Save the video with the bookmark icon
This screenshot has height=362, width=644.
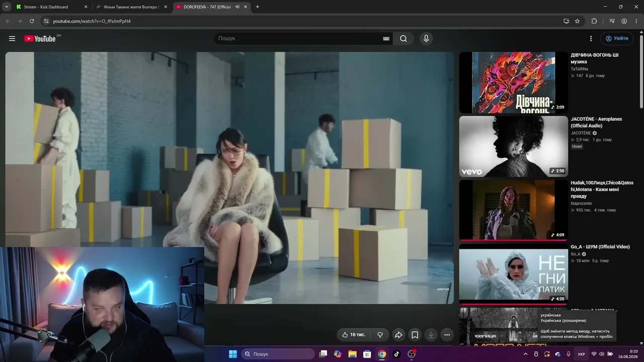[x=415, y=335]
